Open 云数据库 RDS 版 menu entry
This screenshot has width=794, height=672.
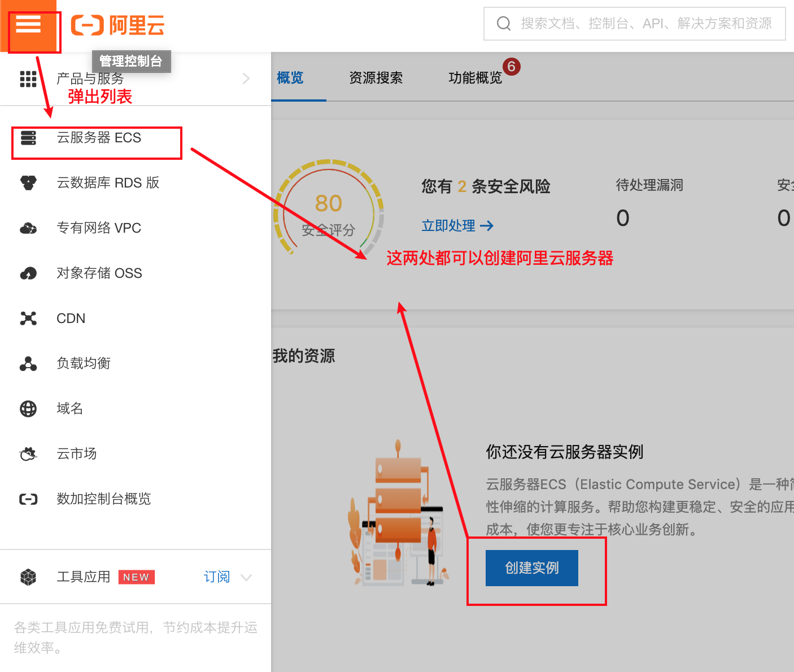click(x=136, y=183)
